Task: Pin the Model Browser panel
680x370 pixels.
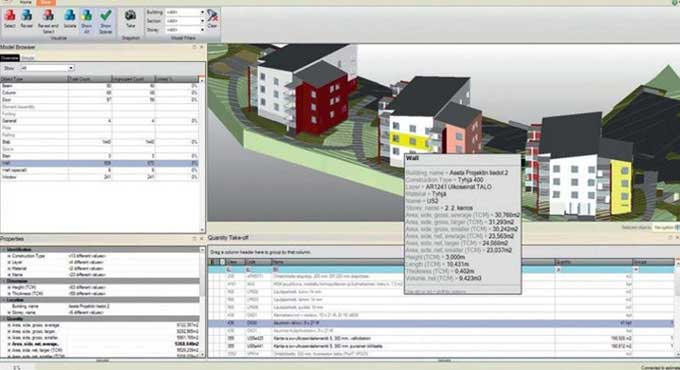Action: pyautogui.click(x=194, y=47)
